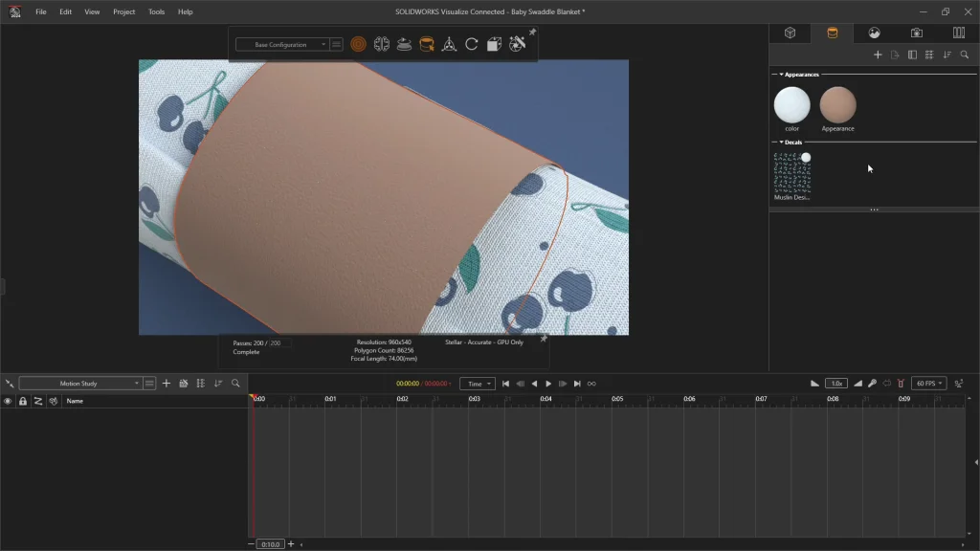
Task: Search appearances with magnifier icon
Action: point(965,55)
